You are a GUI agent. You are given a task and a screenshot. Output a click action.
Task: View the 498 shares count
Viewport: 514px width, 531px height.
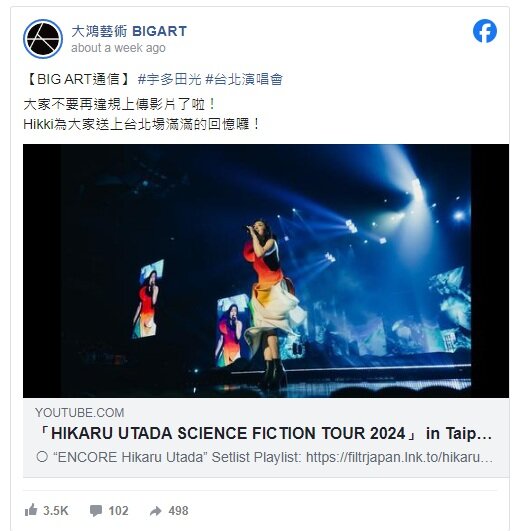point(178,511)
